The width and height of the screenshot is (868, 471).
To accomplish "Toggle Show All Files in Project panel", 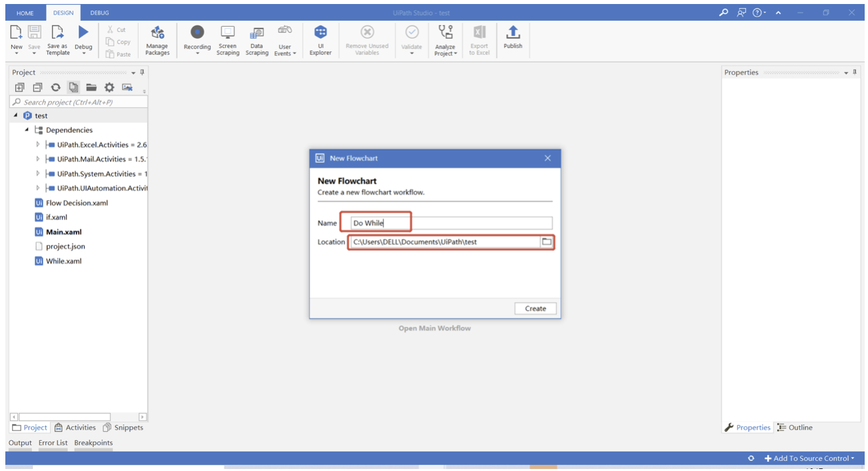I will point(73,87).
